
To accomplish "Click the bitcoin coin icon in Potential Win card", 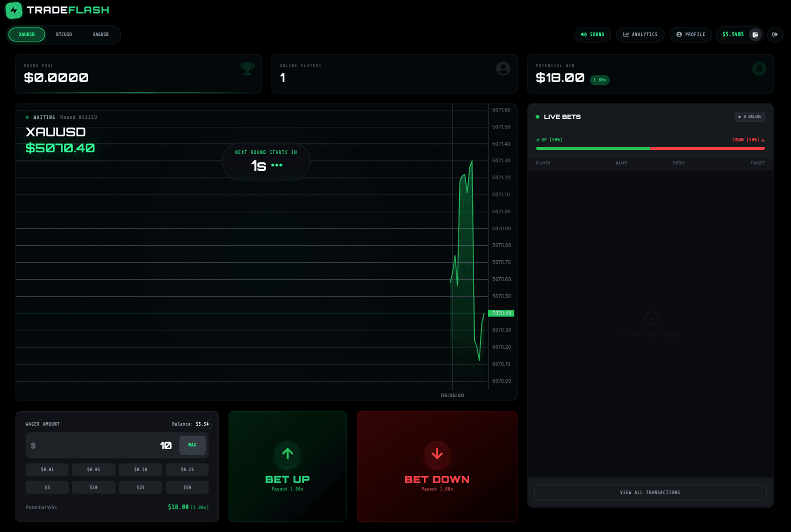I will click(x=759, y=68).
